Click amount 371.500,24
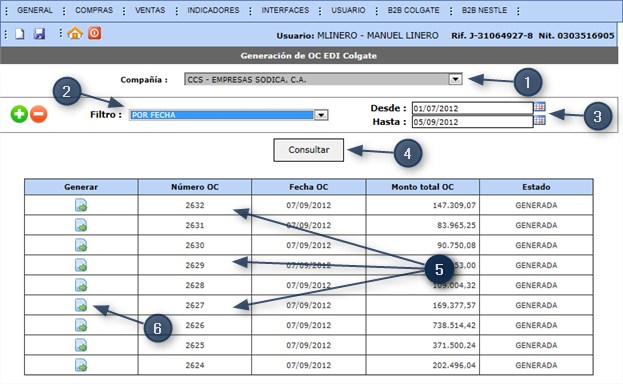The image size is (623, 384). click(x=454, y=345)
